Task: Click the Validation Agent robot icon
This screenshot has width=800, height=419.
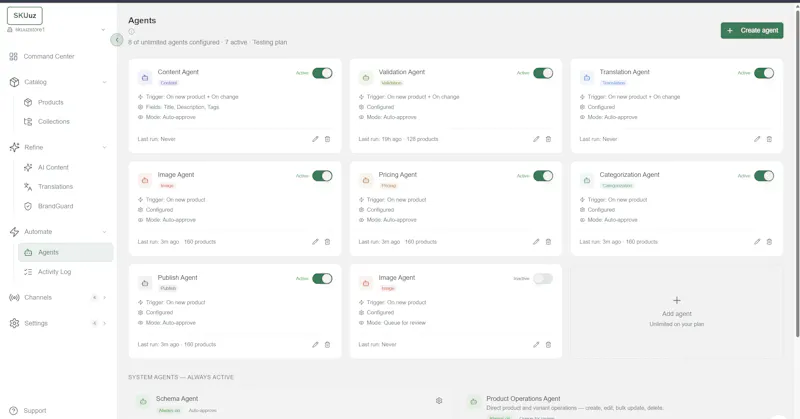Action: [366, 78]
